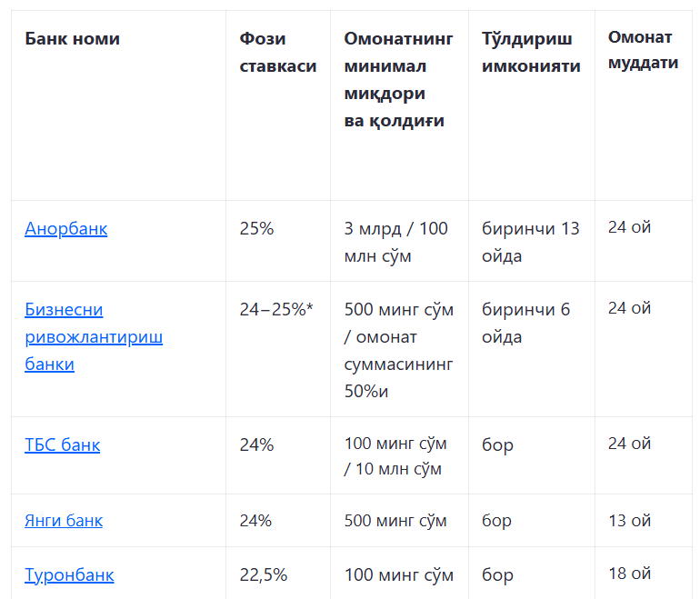The height and width of the screenshot is (599, 700).
Task: Click the 100 минг сўм / 10 млн сўм cell
Action: pos(395,456)
